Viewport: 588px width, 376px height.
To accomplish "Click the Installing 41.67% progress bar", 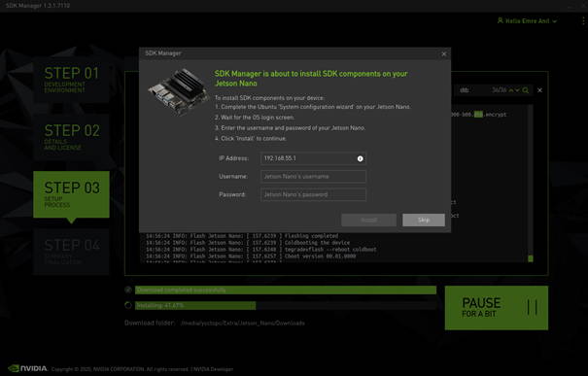I will tap(286, 305).
